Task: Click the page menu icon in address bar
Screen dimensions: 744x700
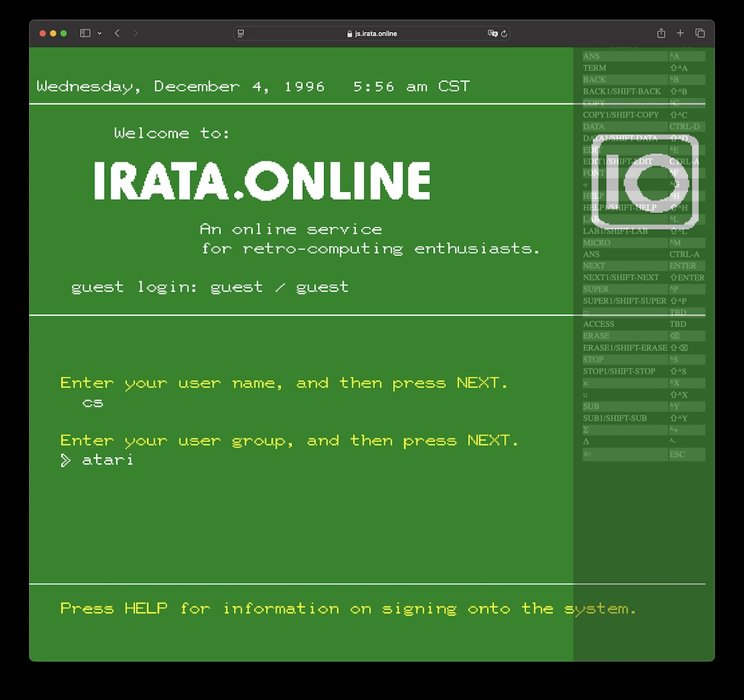Action: (241, 33)
